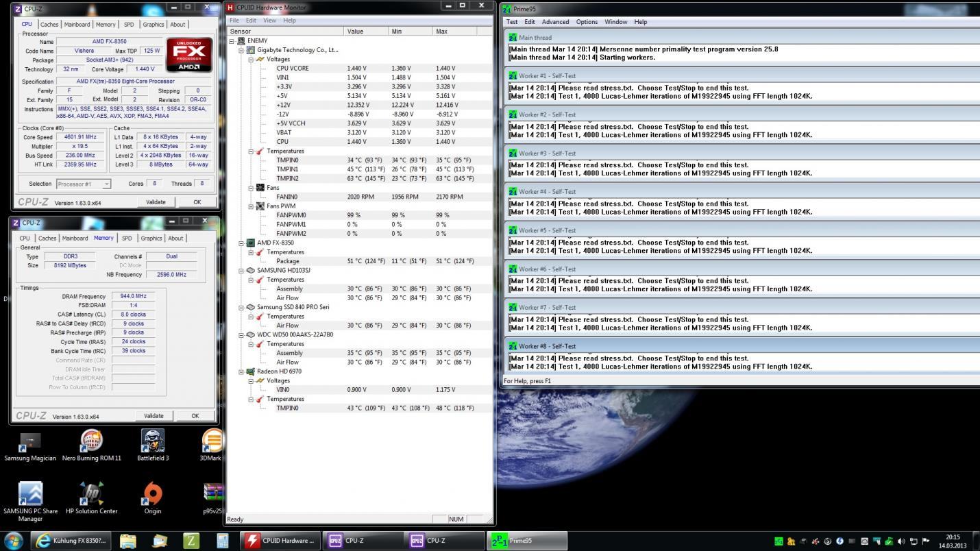Open the Options menu in Prime95
The width and height of the screenshot is (980, 551).
point(587,22)
